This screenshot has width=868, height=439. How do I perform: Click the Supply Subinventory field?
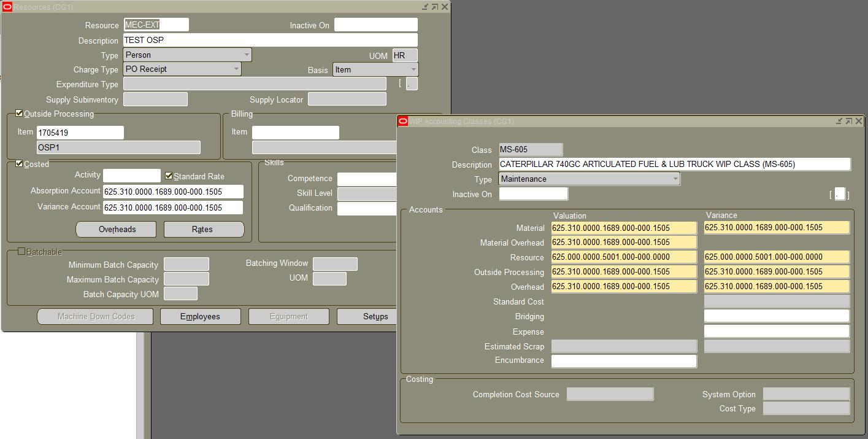pyautogui.click(x=155, y=99)
